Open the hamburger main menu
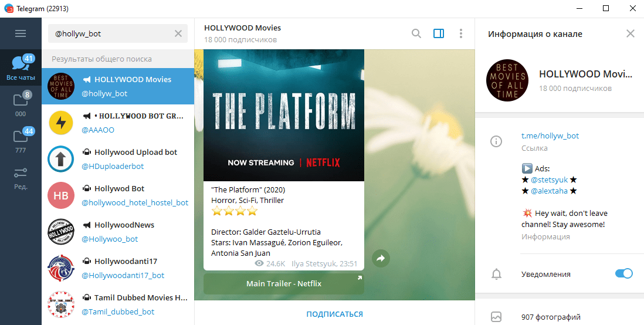 click(21, 33)
